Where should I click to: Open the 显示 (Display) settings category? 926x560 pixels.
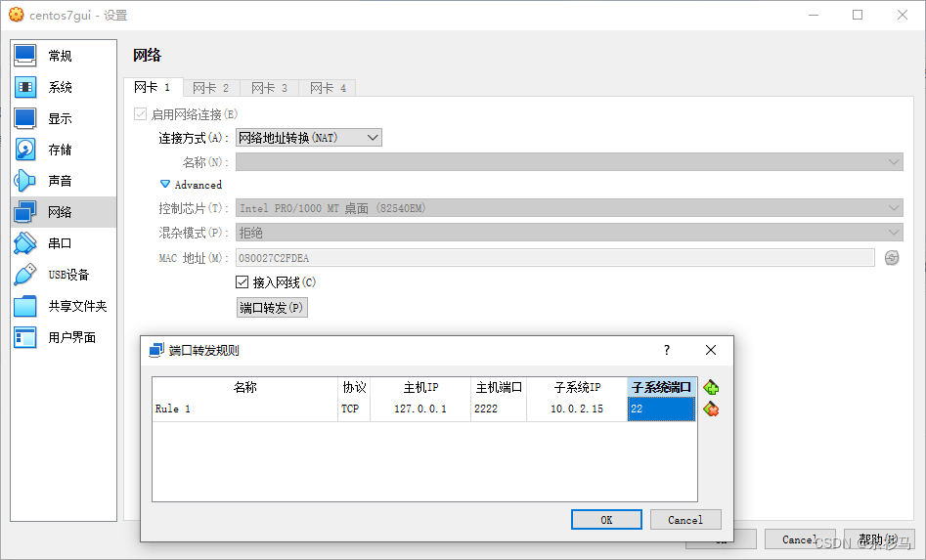coord(60,118)
